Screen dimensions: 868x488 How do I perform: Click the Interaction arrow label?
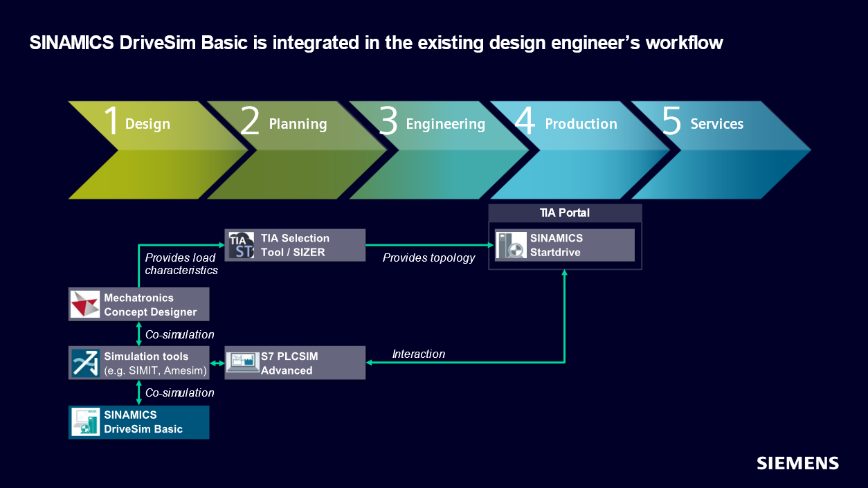click(419, 354)
